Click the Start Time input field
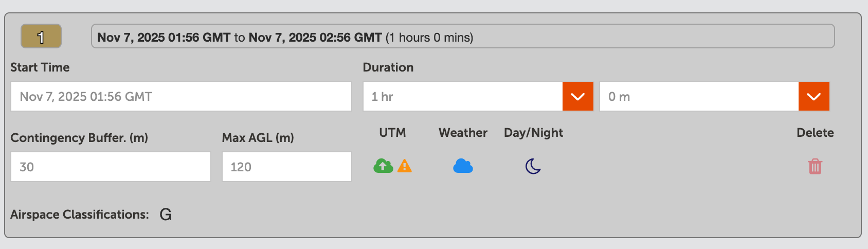Viewport: 868px width, 249px height. (x=181, y=96)
